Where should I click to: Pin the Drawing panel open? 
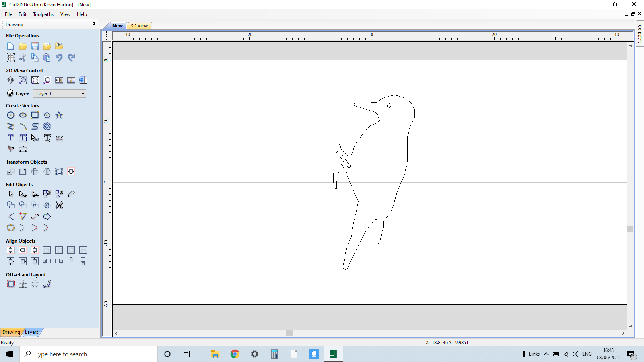coord(94,24)
